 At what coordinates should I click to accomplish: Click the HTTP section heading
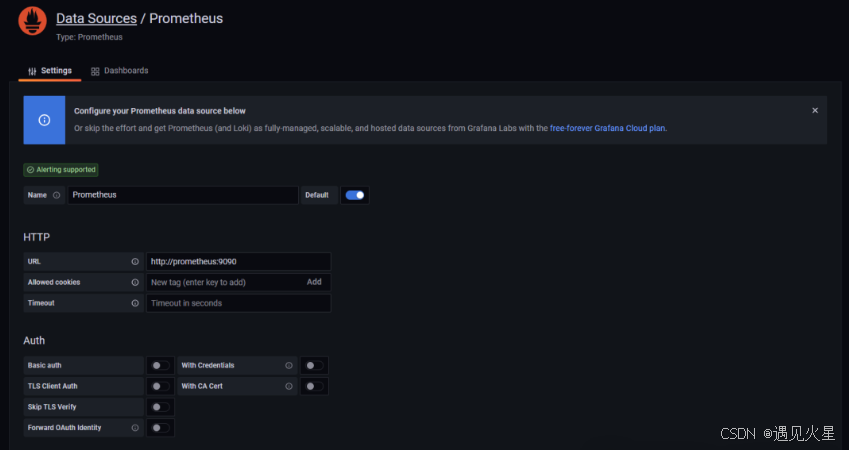coord(36,237)
